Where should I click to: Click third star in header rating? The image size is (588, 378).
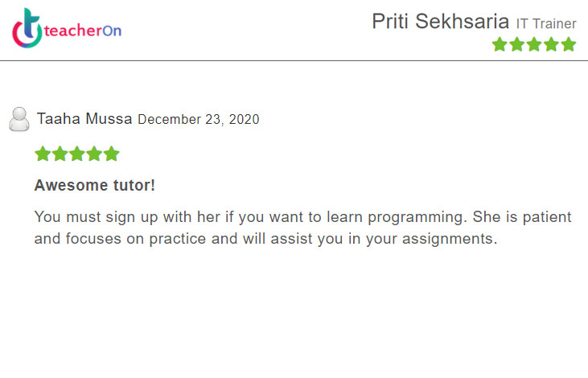click(534, 44)
